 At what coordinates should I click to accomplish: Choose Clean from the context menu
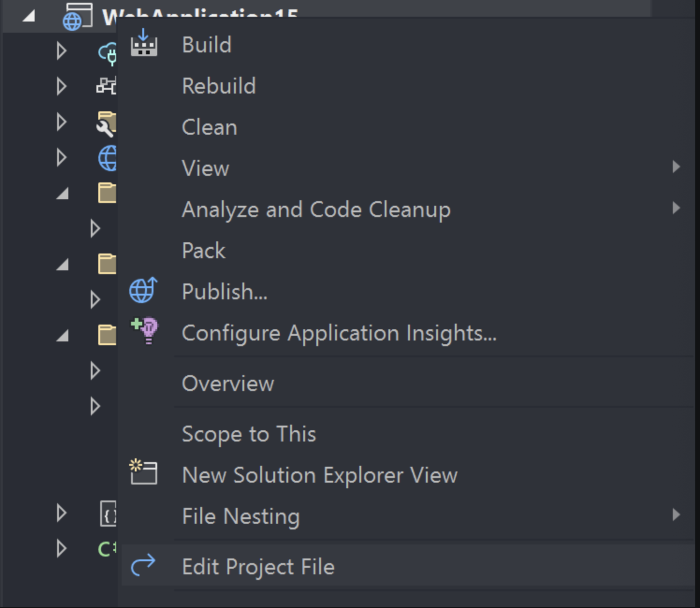point(209,127)
